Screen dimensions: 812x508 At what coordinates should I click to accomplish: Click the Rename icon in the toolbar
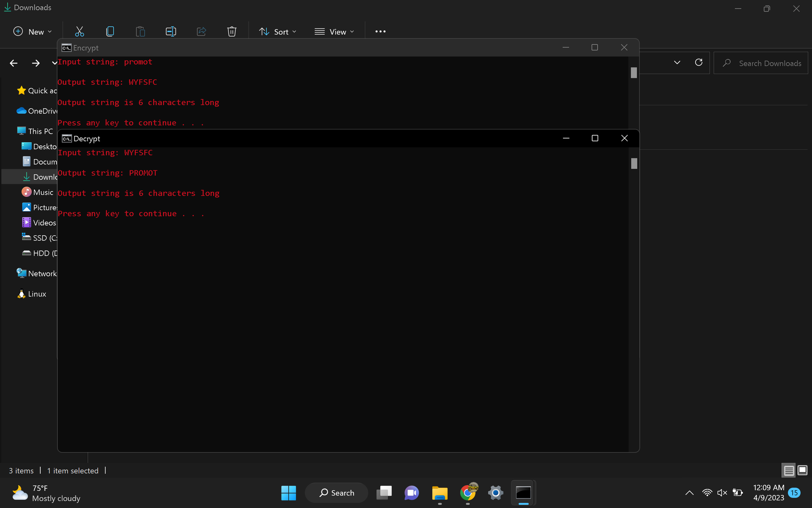(x=171, y=31)
